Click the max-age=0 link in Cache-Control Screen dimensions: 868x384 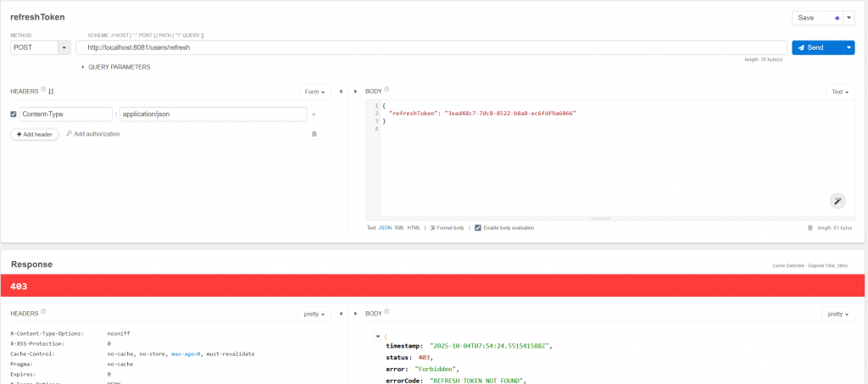(x=186, y=353)
